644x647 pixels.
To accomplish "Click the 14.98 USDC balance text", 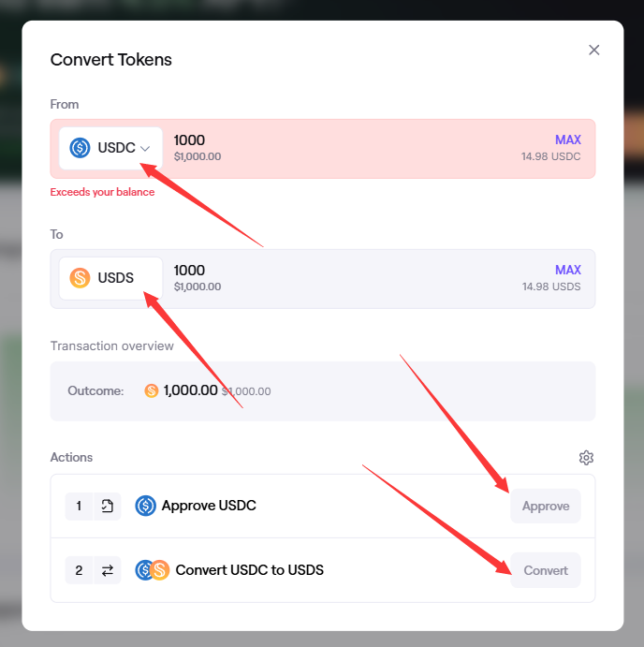I will [550, 156].
